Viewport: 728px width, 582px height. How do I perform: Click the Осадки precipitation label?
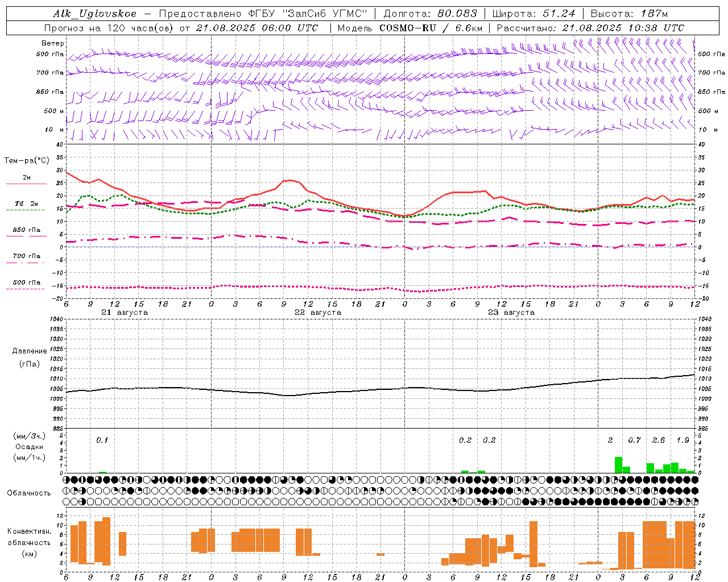(x=30, y=447)
